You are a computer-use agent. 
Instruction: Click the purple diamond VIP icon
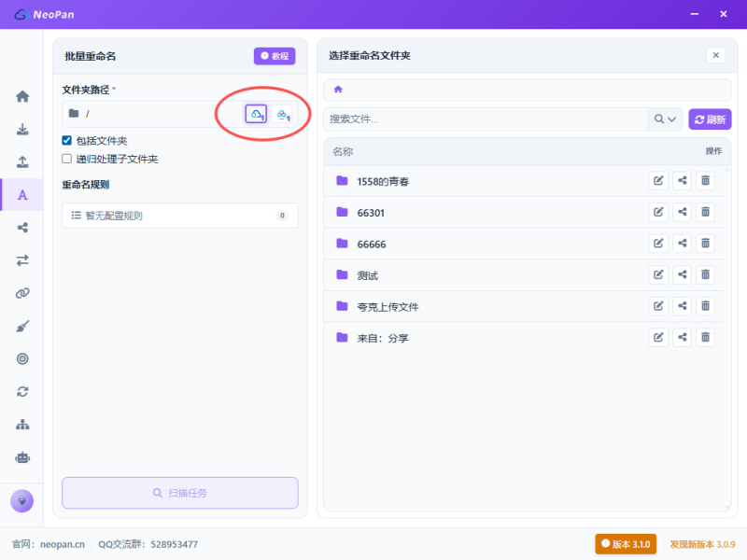click(21, 500)
